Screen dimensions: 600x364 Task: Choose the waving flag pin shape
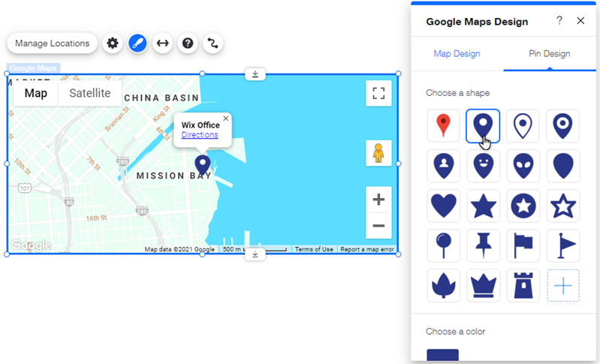pos(523,245)
